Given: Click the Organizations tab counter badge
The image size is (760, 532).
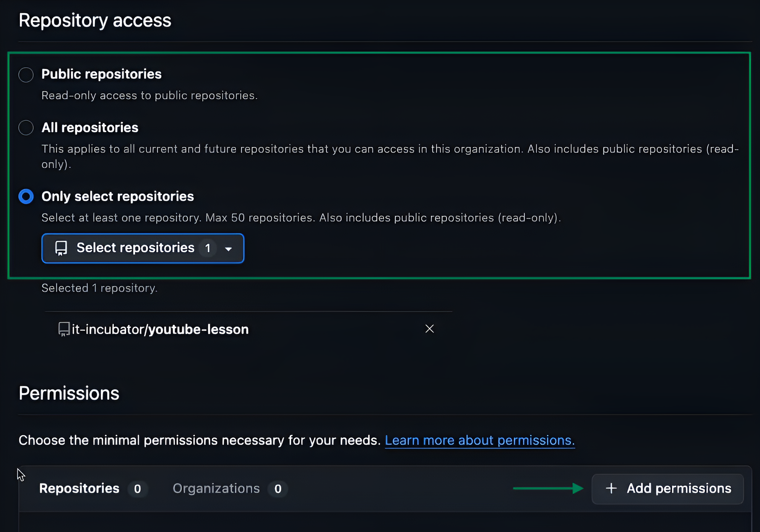Looking at the screenshot, I should click(x=278, y=489).
